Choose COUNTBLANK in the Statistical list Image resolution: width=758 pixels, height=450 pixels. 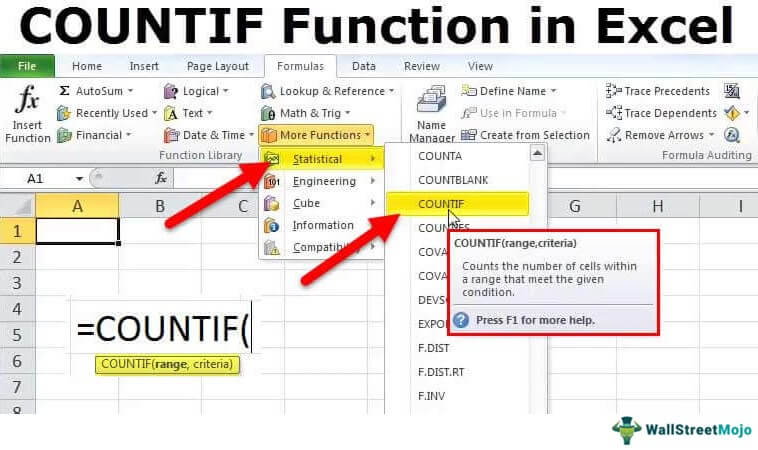point(453,179)
